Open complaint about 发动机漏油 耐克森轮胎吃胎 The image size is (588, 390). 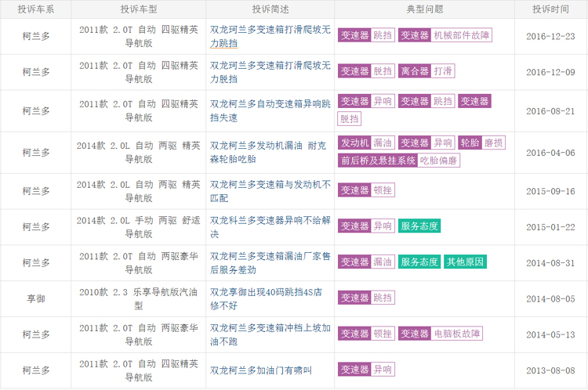pos(268,153)
